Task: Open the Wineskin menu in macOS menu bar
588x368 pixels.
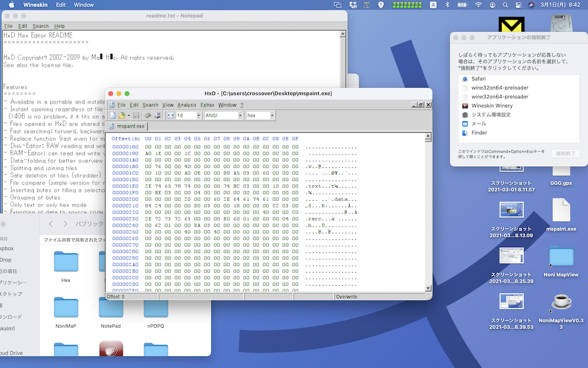Action: 35,5
